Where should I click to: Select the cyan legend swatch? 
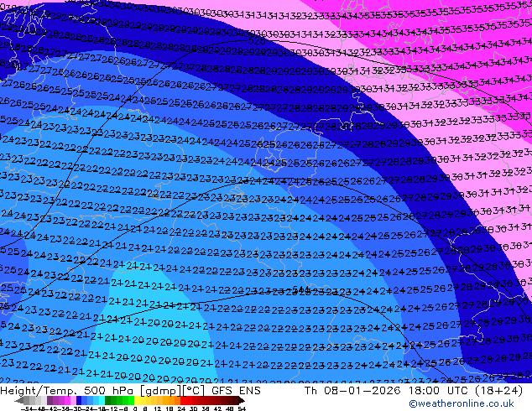[102, 401]
